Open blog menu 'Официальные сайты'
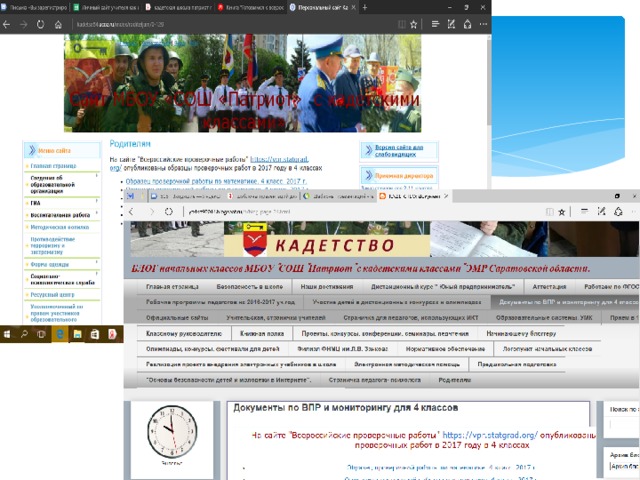This screenshot has width=640, height=480. click(x=177, y=318)
